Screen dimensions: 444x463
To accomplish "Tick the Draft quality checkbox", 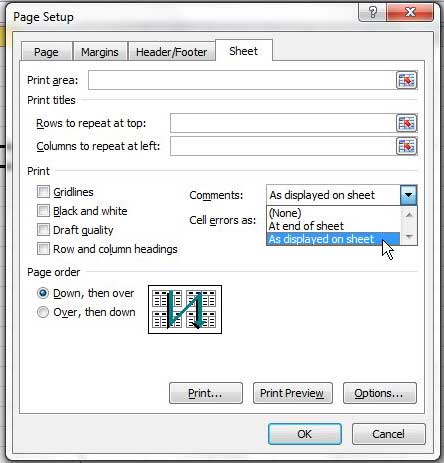I will click(43, 230).
